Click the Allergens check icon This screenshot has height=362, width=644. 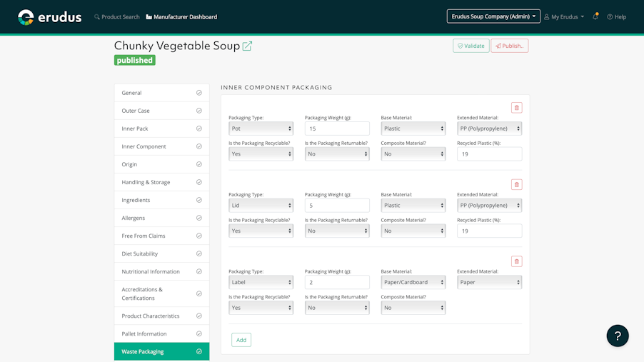198,218
